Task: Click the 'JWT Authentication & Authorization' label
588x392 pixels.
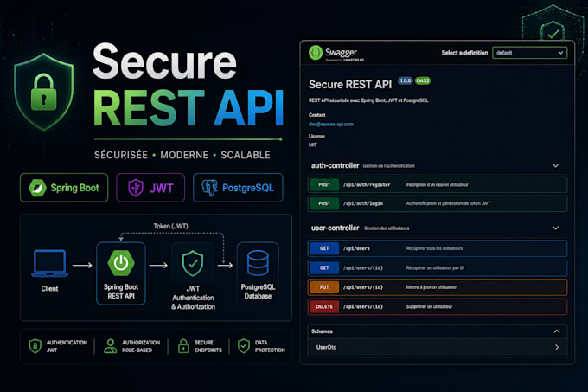Action: (193, 298)
